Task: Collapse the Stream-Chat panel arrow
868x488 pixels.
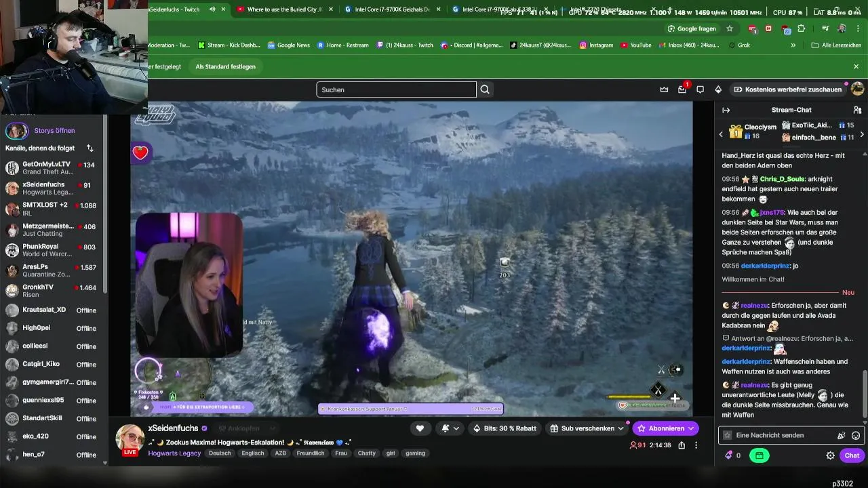Action: coord(726,110)
